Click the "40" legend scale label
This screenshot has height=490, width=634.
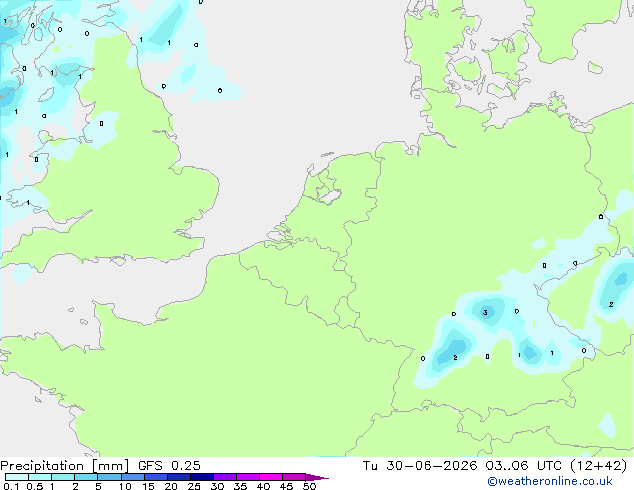coord(263,486)
